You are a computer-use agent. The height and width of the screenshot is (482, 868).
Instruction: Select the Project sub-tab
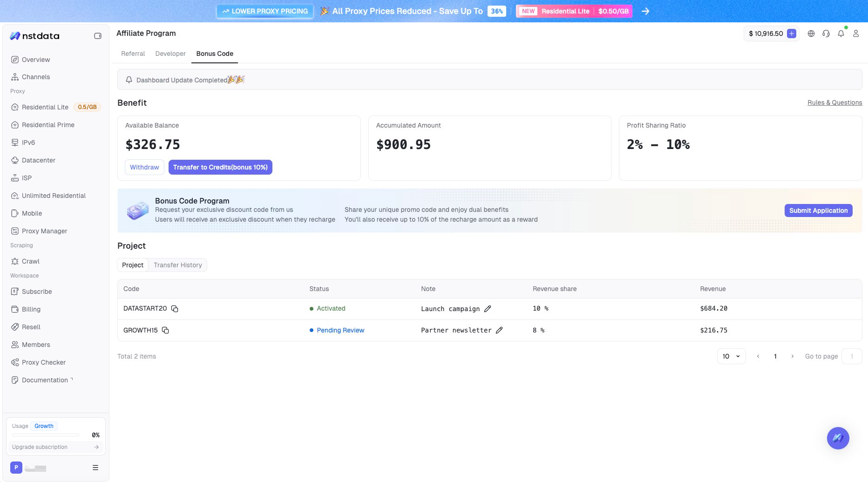click(133, 265)
